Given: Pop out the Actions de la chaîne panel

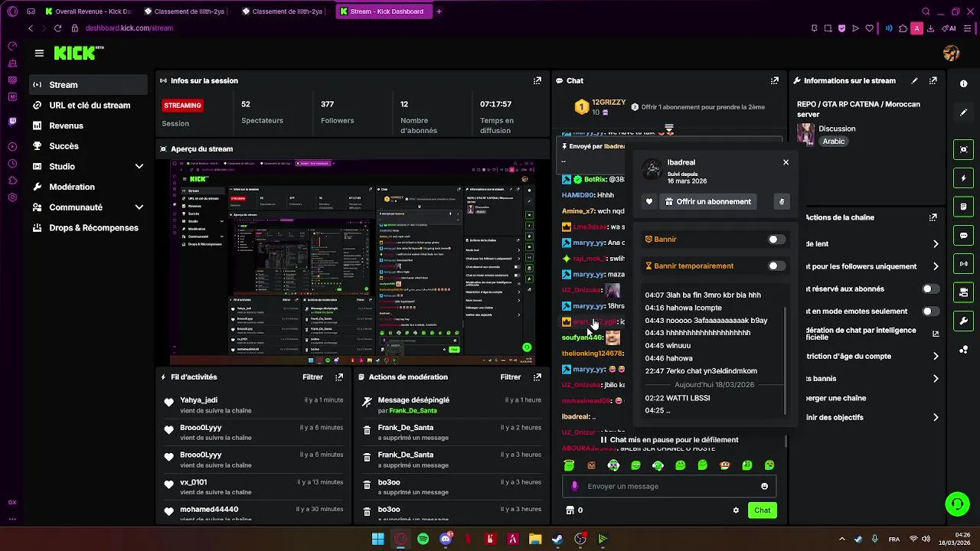Looking at the screenshot, I should tap(933, 217).
